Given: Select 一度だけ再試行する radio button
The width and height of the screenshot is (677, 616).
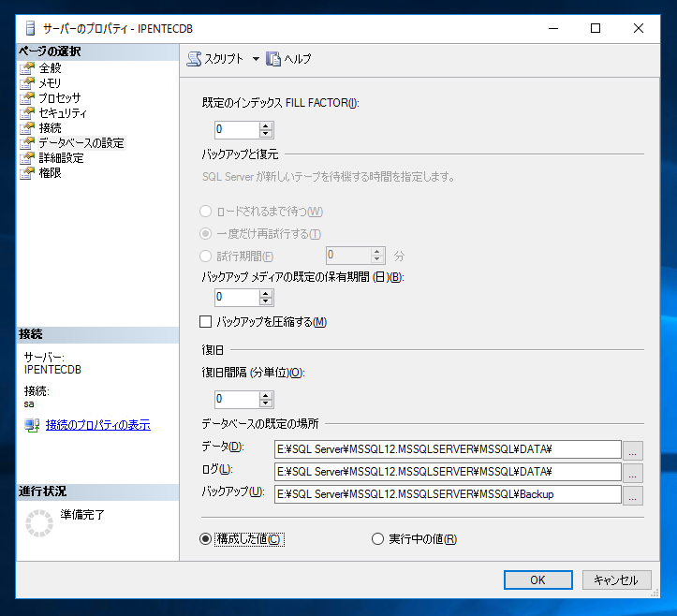Looking at the screenshot, I should [x=205, y=233].
